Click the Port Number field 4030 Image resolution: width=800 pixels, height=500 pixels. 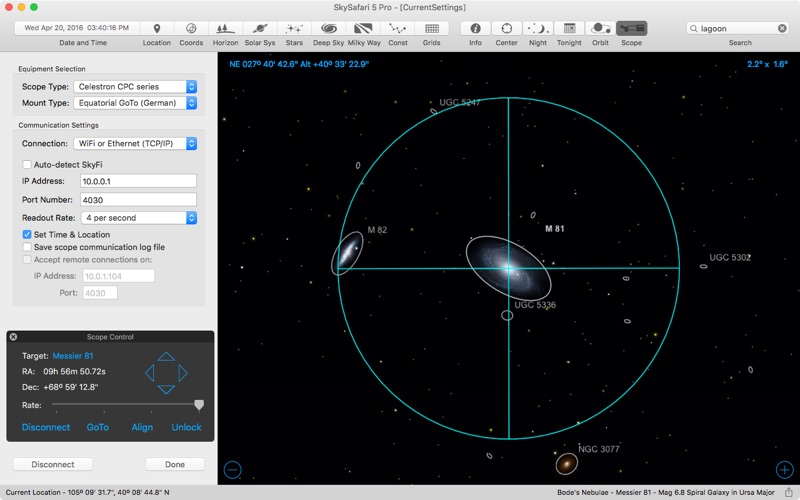138,199
